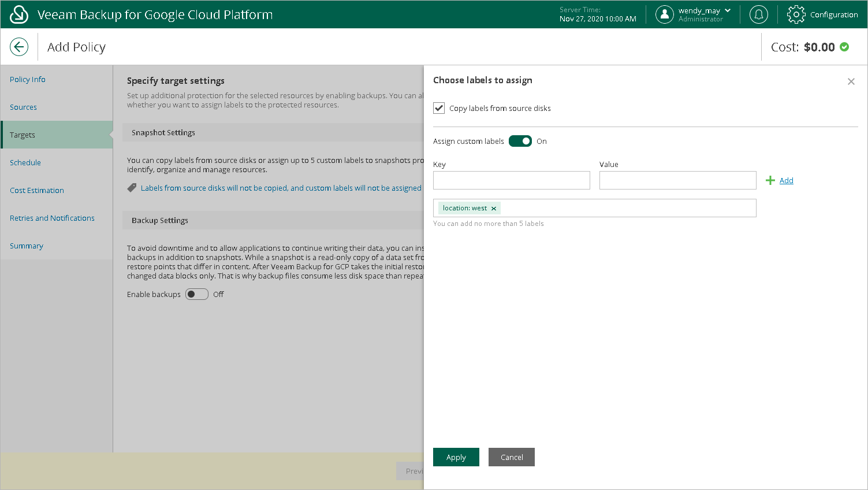This screenshot has height=490, width=868.
Task: Toggle the Enable backups switch
Action: click(197, 294)
